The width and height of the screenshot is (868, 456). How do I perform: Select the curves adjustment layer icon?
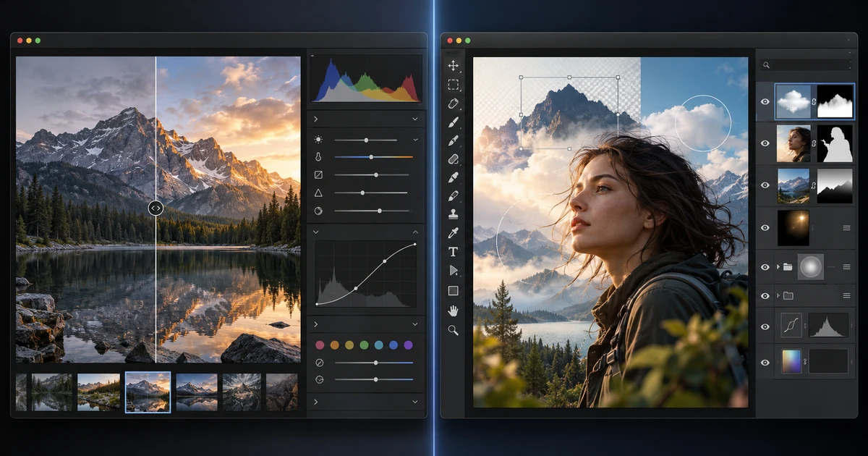[791, 326]
